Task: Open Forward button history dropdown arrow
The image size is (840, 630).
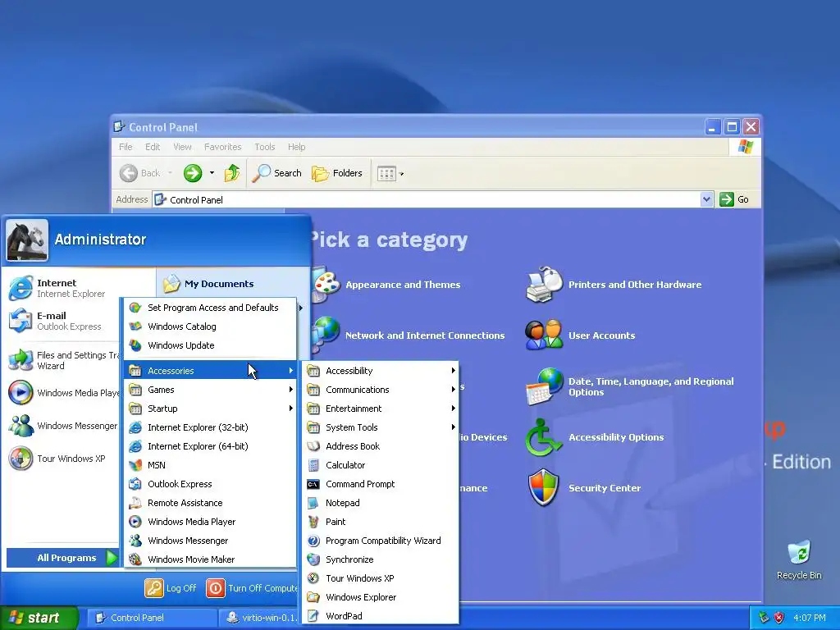Action: point(212,173)
